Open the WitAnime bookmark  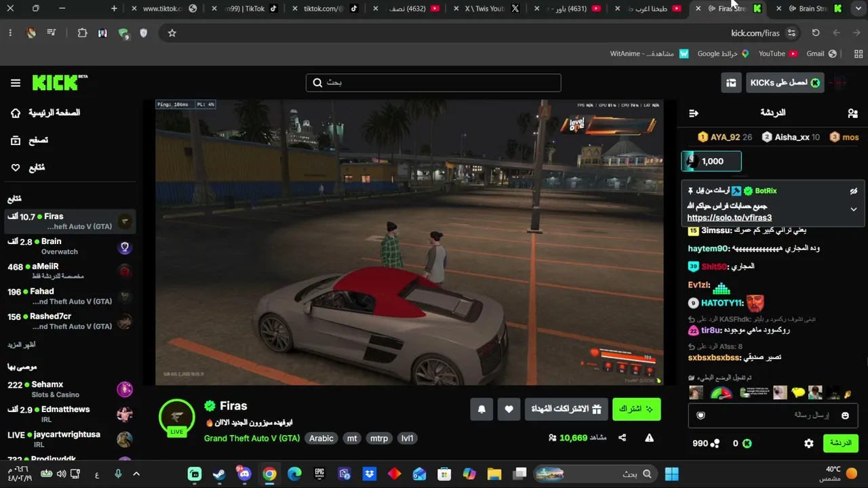coord(650,54)
